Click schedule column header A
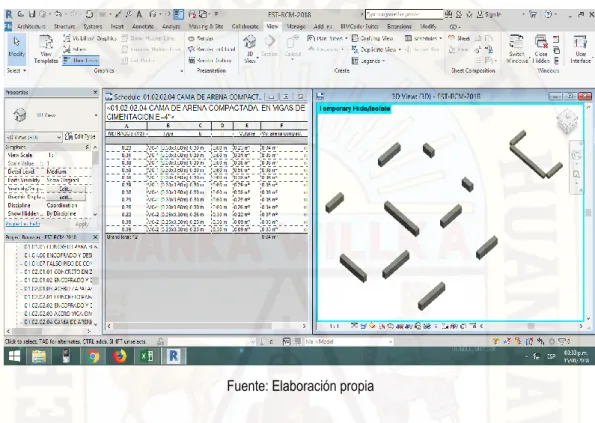595x423 pixels. 126,126
